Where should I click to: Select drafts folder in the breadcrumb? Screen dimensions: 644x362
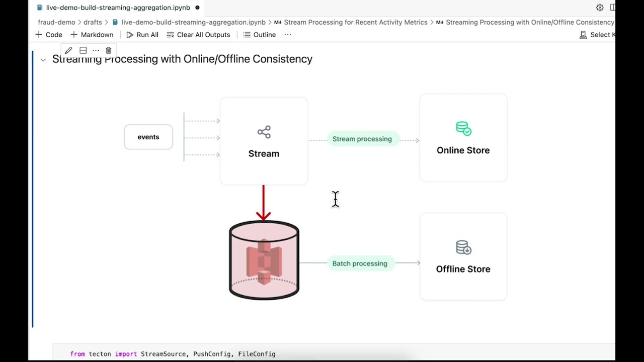pos(93,22)
